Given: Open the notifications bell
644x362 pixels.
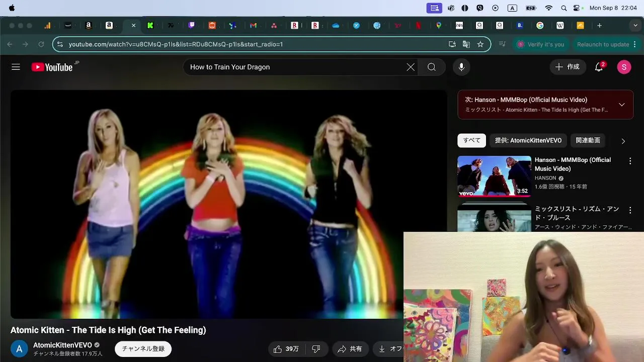Looking at the screenshot, I should 599,67.
